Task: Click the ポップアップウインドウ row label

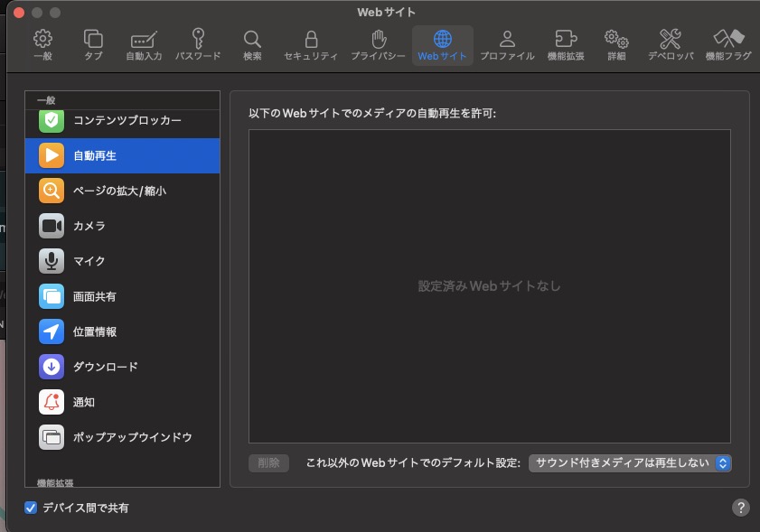Action: coord(133,437)
